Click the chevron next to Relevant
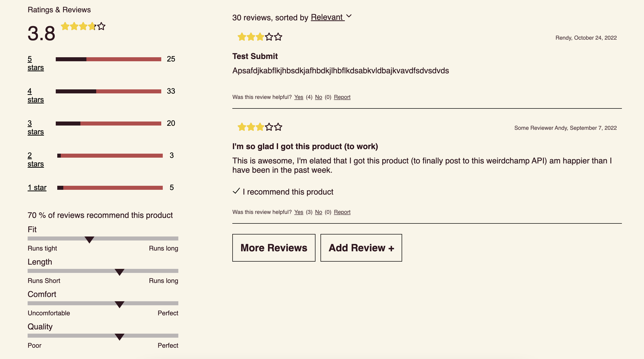This screenshot has width=644, height=359. [x=349, y=16]
